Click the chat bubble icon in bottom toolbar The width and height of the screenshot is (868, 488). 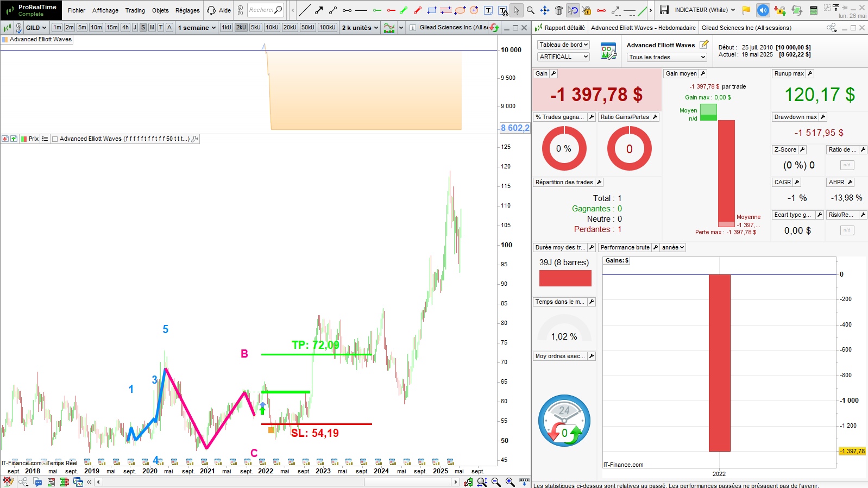click(x=37, y=482)
